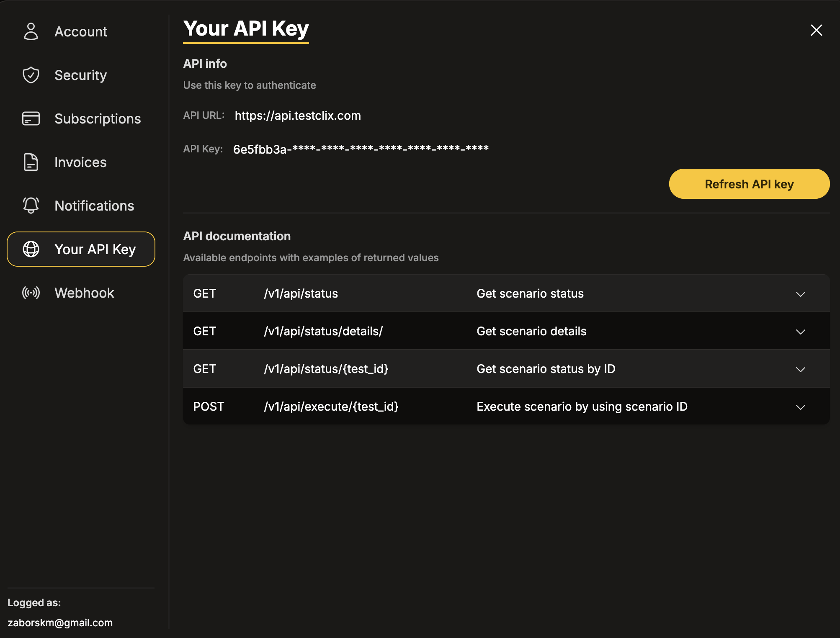Switch to the Webhook section
Viewport: 840px width, 638px height.
click(x=81, y=293)
